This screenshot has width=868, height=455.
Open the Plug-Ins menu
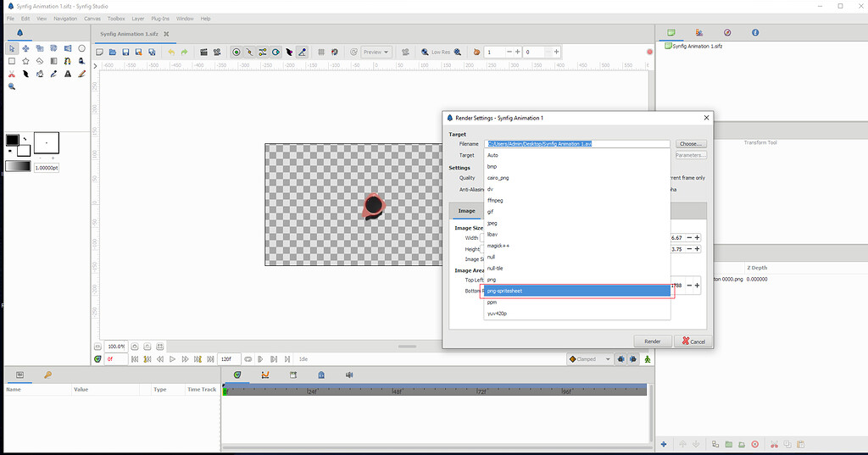[159, 18]
